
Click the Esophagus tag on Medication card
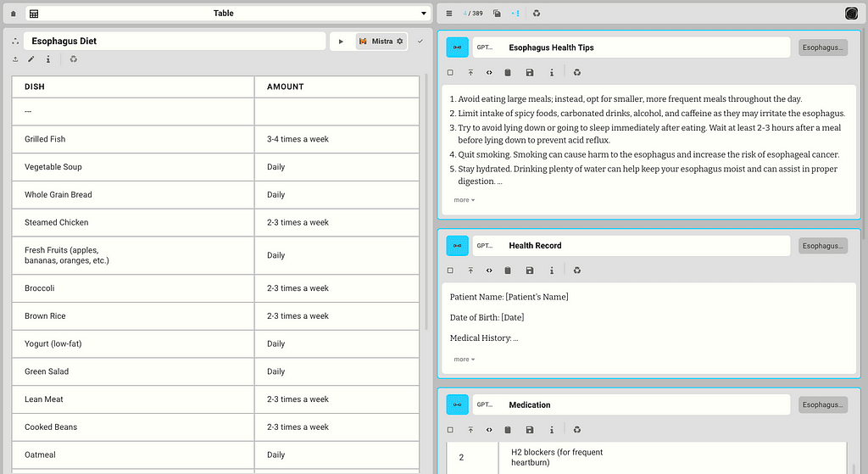tap(822, 404)
